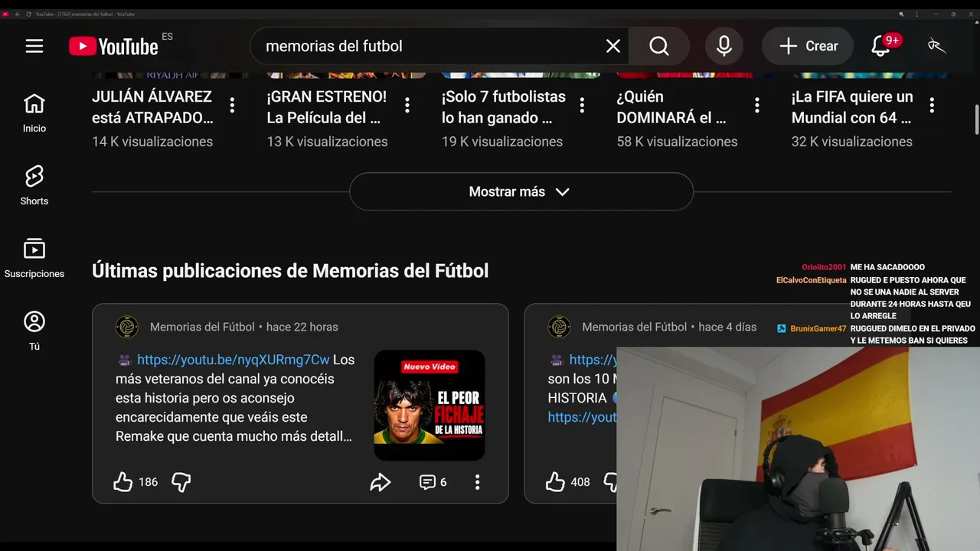Open the hace 4 días post timestamp
Viewport: 980px width, 551px height.
727,327
